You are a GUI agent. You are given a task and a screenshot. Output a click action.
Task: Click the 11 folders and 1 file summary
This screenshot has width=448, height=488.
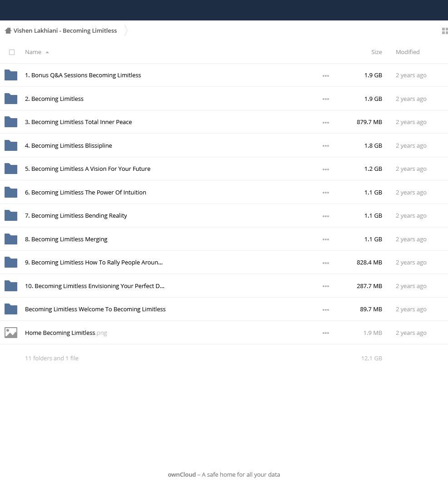point(52,358)
